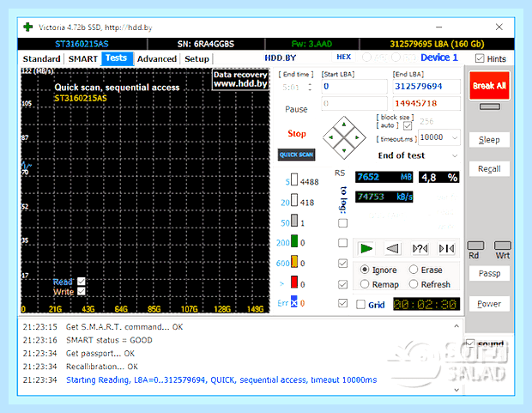Click the Pause button

(x=296, y=109)
